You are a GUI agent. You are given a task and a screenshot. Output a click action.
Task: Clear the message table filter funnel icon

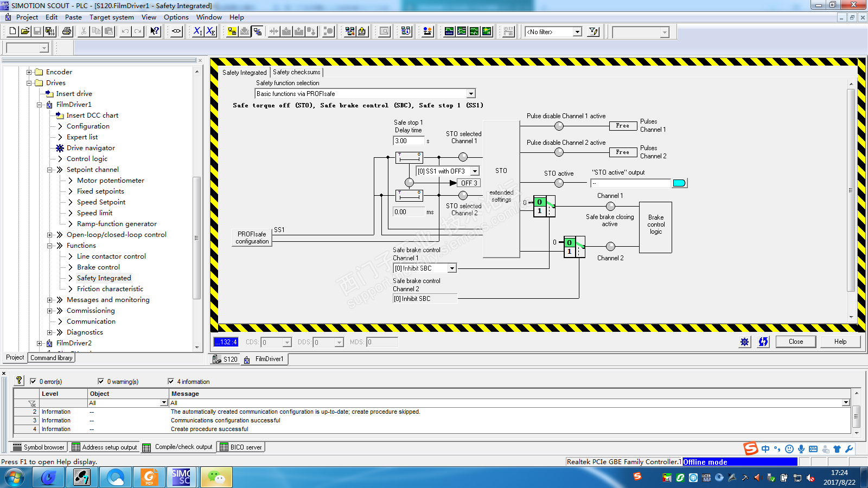tap(32, 403)
